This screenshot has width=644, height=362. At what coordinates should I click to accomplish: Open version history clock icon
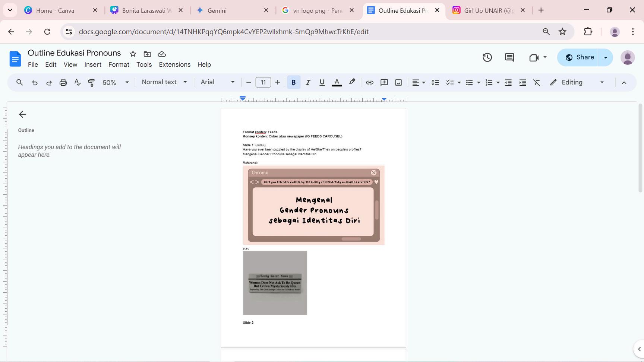coord(487,57)
